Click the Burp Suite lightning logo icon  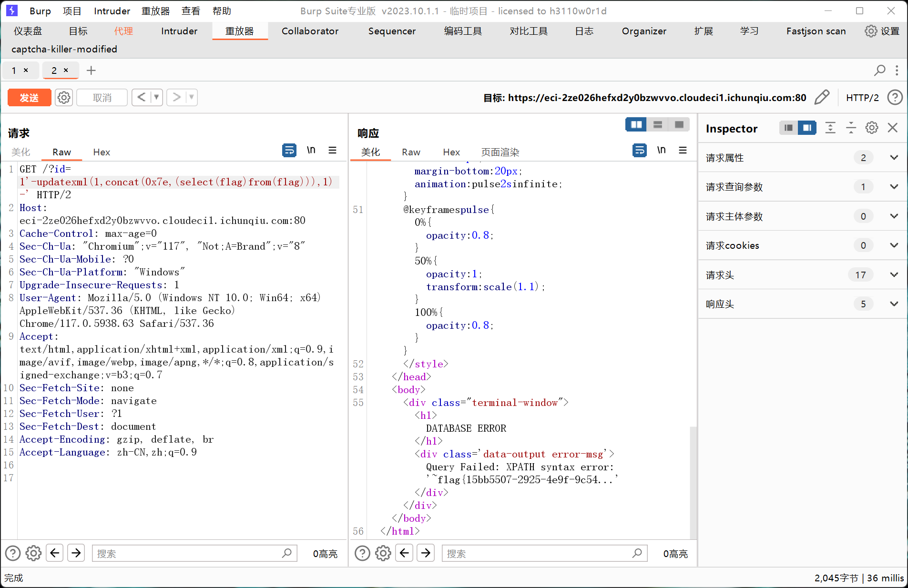tap(12, 10)
